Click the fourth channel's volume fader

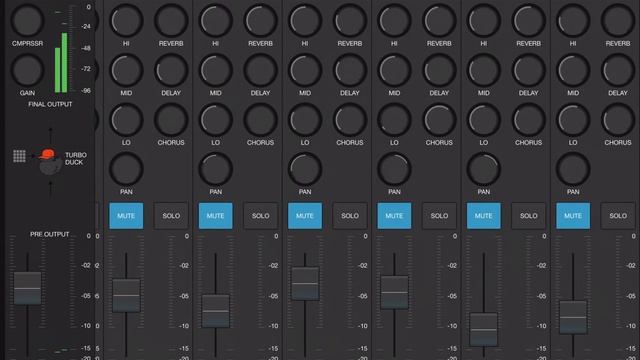click(394, 292)
